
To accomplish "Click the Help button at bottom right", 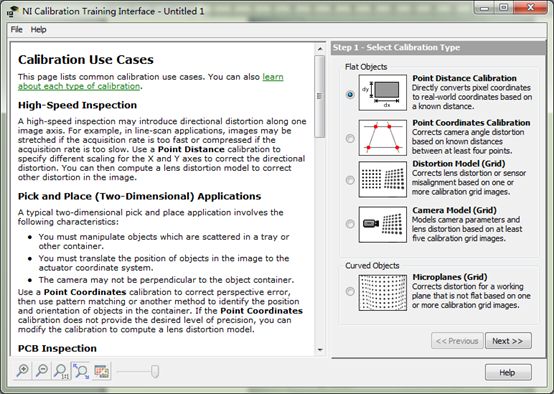I will point(508,372).
